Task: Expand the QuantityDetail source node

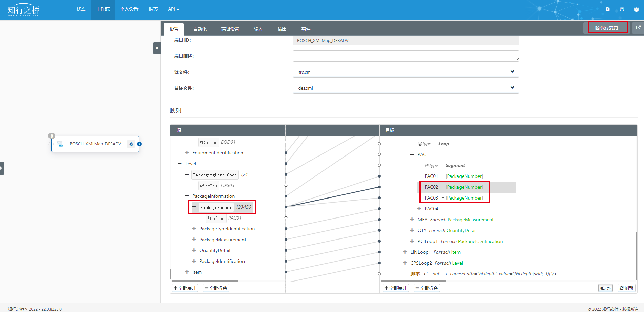Action: [194, 250]
